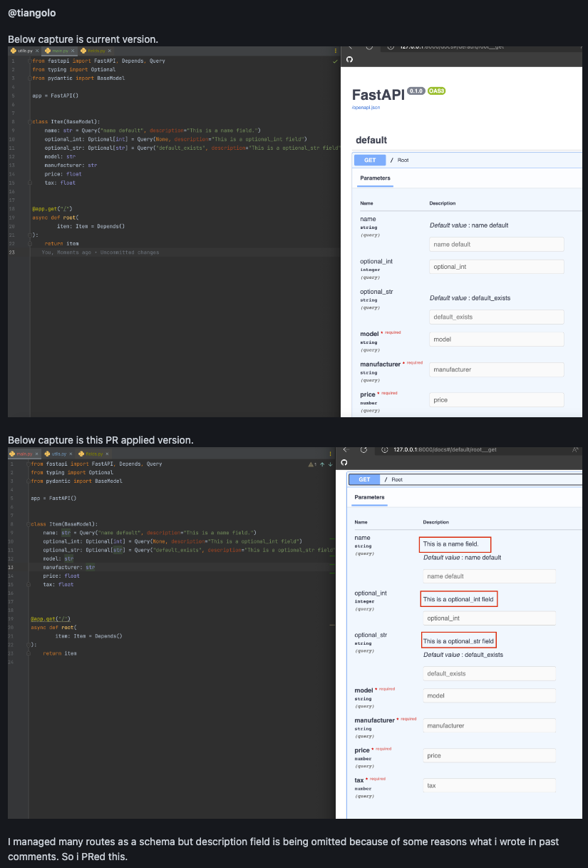Click GitHub octocat icon in current-version browser
Viewport: 588px width, 868px height.
pos(349,59)
